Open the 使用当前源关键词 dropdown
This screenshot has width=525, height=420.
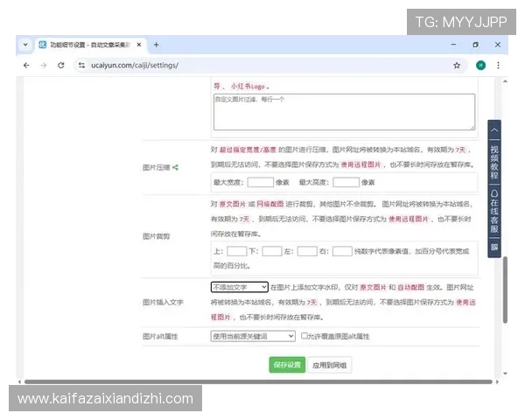point(253,336)
